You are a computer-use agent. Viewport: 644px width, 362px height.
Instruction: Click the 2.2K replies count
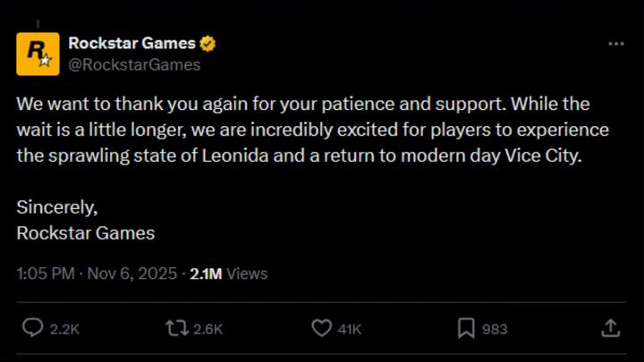tap(64, 329)
